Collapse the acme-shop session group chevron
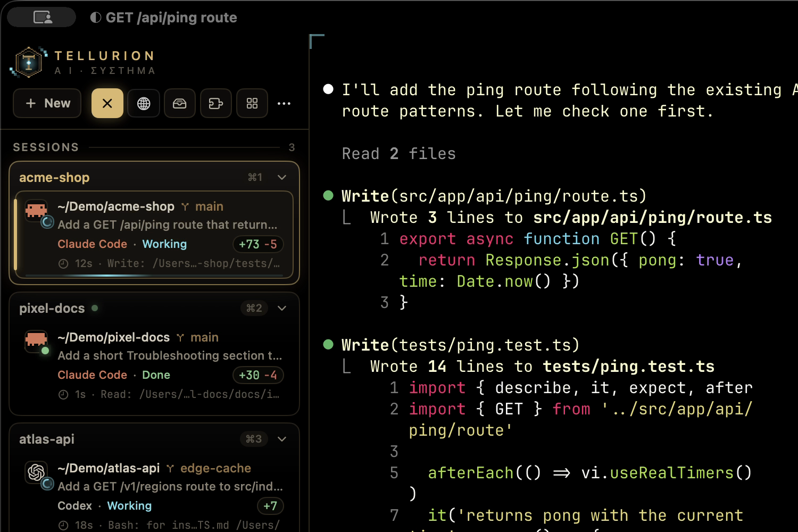 coord(282,177)
